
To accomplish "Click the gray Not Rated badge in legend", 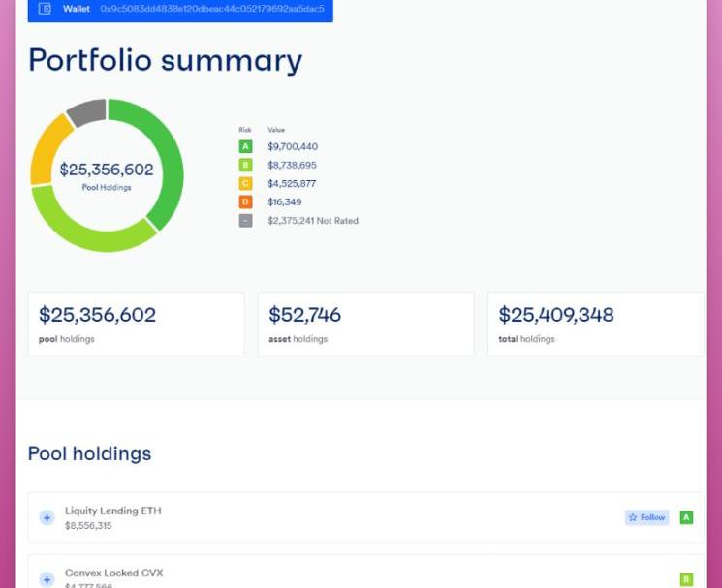I will 245,221.
